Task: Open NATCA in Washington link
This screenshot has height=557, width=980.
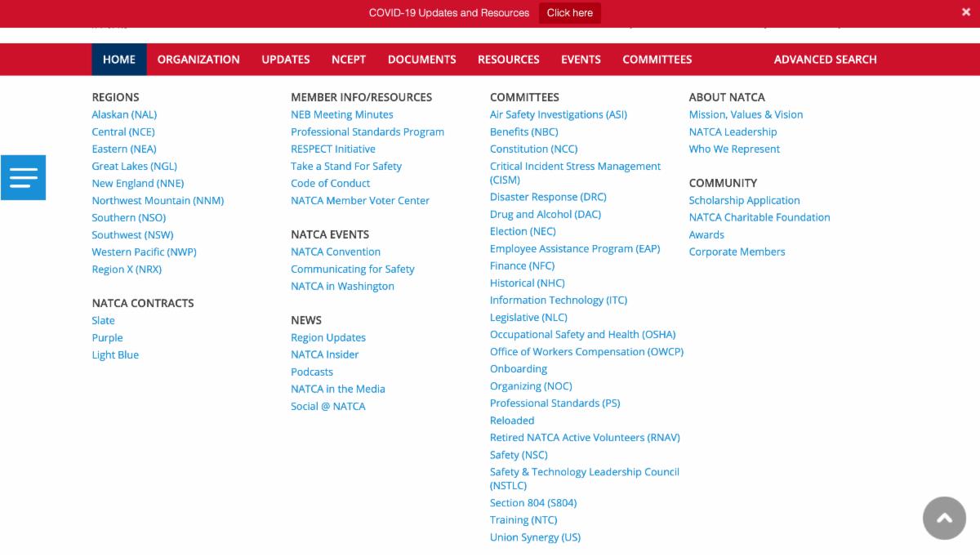Action: click(x=343, y=286)
